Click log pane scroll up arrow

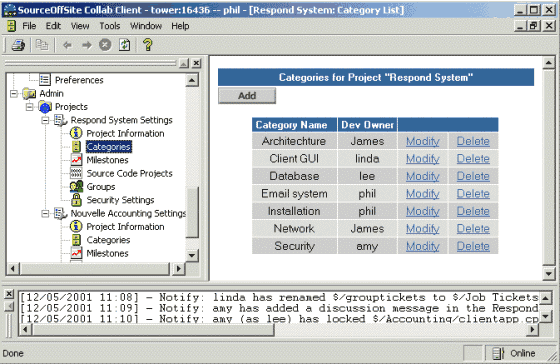pyautogui.click(x=545, y=297)
